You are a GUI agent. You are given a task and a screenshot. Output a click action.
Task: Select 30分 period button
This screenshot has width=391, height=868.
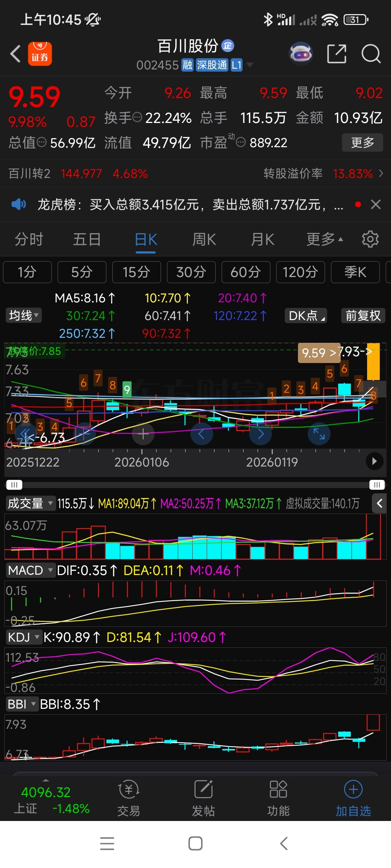[x=191, y=272]
